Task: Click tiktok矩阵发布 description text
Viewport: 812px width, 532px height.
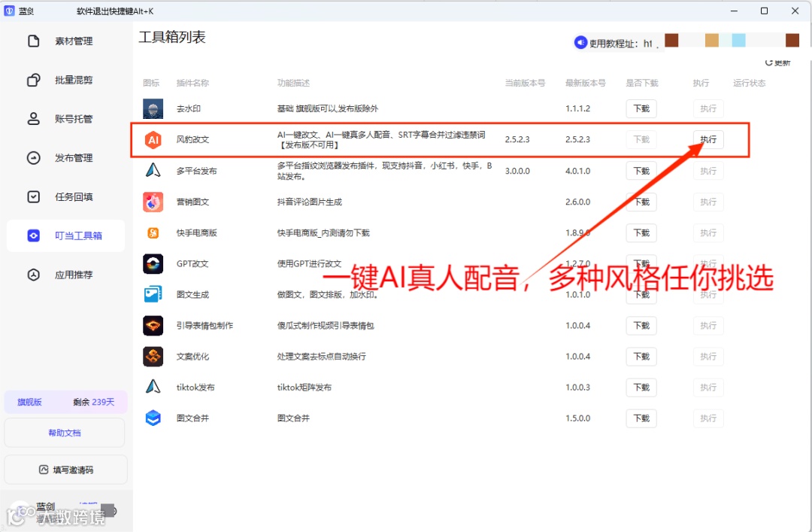Action: click(x=304, y=388)
